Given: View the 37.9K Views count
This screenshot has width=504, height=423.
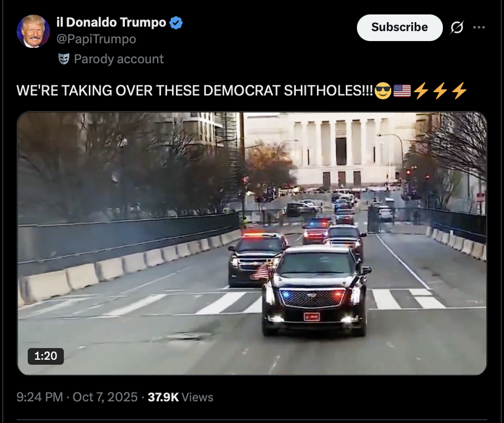Looking at the screenshot, I should [180, 397].
